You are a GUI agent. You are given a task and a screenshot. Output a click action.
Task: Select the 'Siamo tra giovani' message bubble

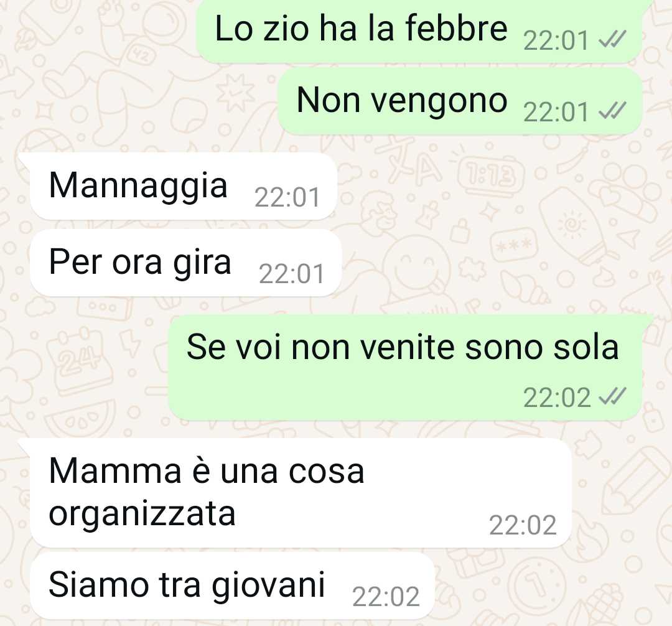[233, 586]
